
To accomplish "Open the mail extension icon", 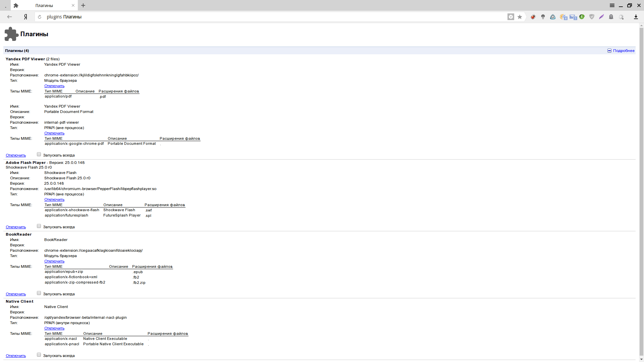I will click(x=573, y=17).
